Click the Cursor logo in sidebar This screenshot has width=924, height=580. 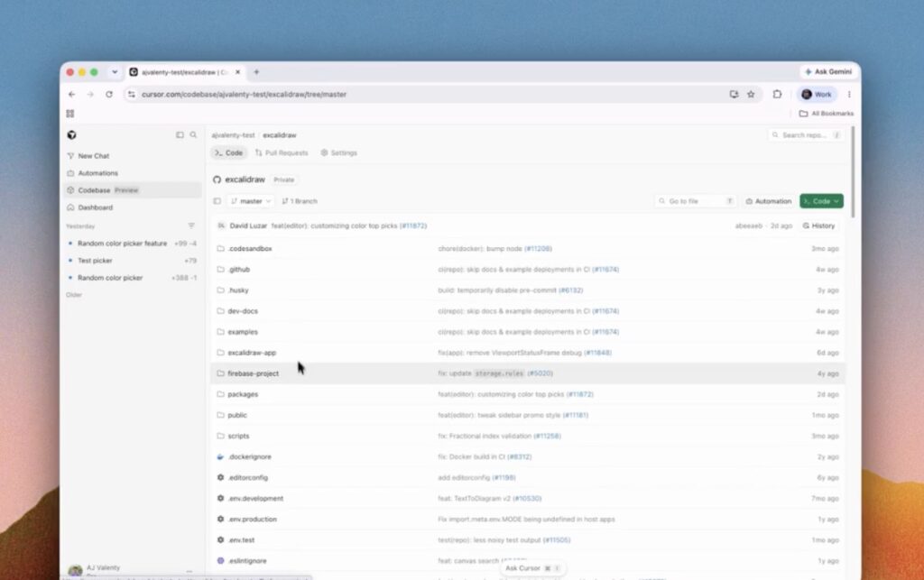(x=72, y=134)
